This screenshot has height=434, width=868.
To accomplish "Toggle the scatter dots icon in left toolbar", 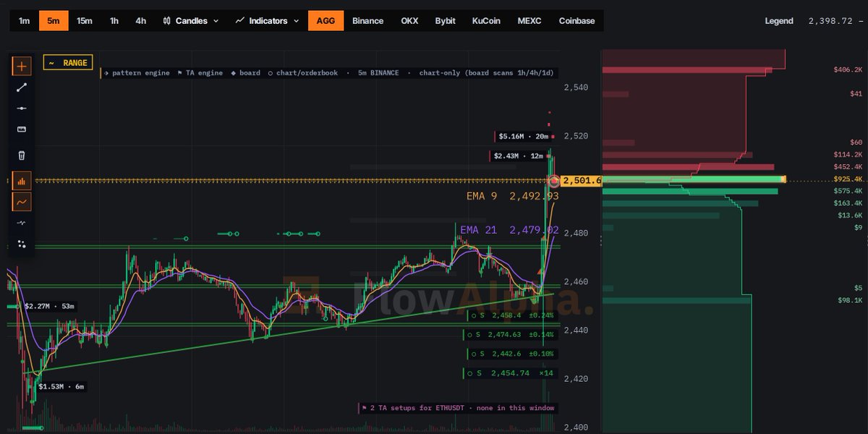I will pos(22,244).
